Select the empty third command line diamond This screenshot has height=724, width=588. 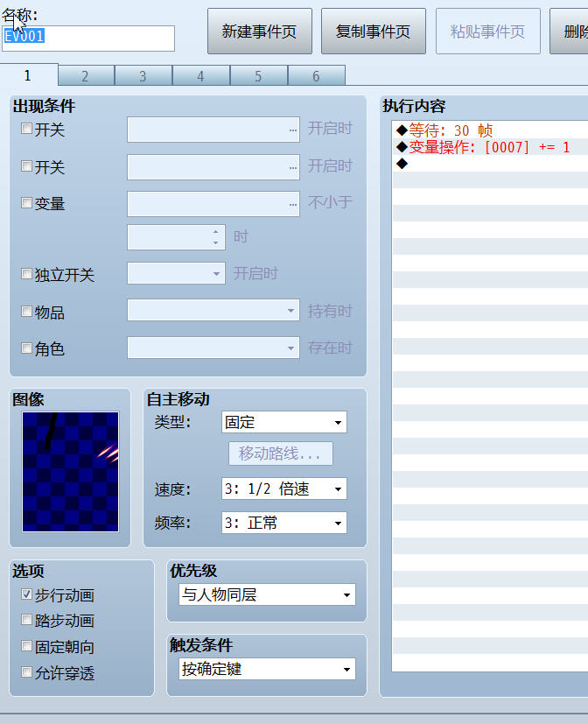402,164
